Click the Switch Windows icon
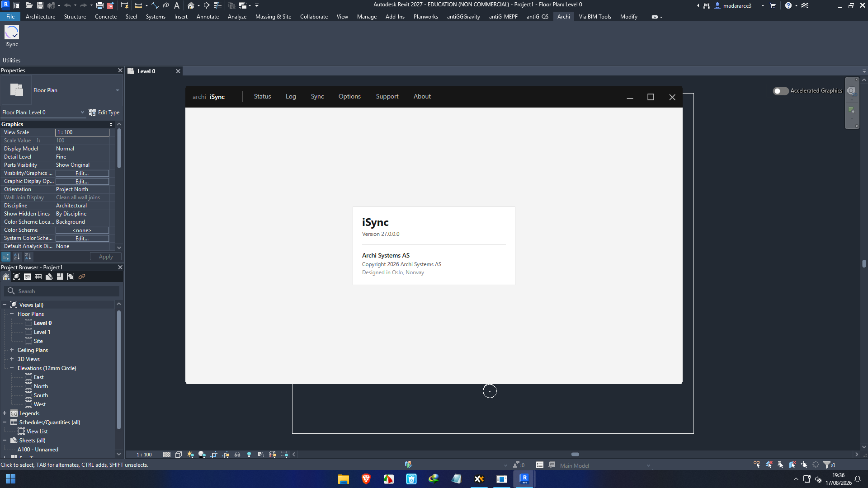868x488 pixels. coord(243,5)
